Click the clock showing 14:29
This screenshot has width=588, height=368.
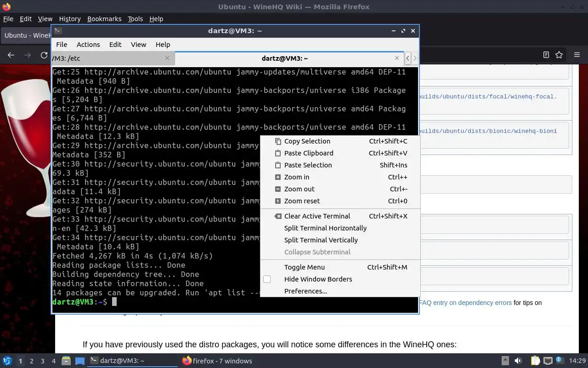point(577,361)
